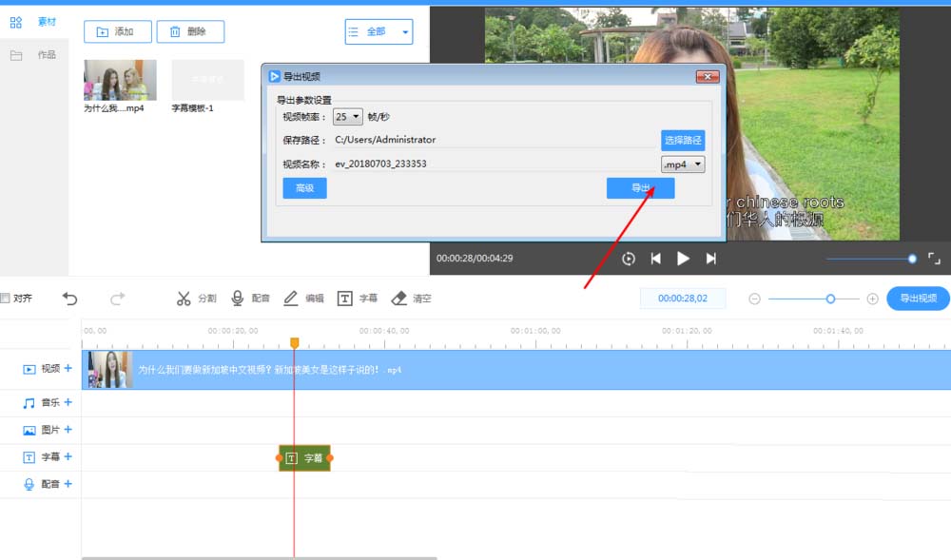Open the .mp4 format dropdown
Viewport: 951px width, 560px height.
point(682,164)
